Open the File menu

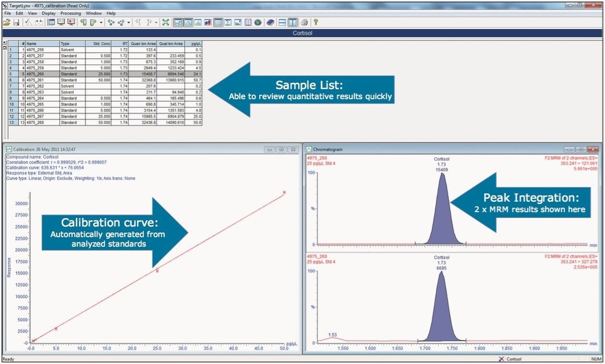7,13
